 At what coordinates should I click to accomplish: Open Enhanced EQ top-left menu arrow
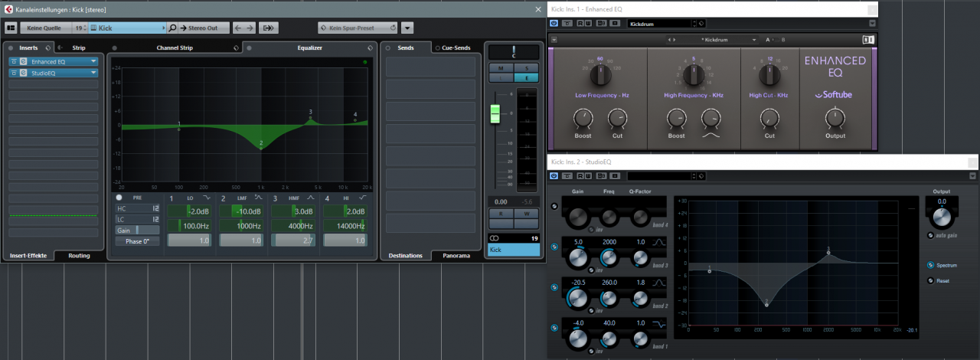pos(554,39)
